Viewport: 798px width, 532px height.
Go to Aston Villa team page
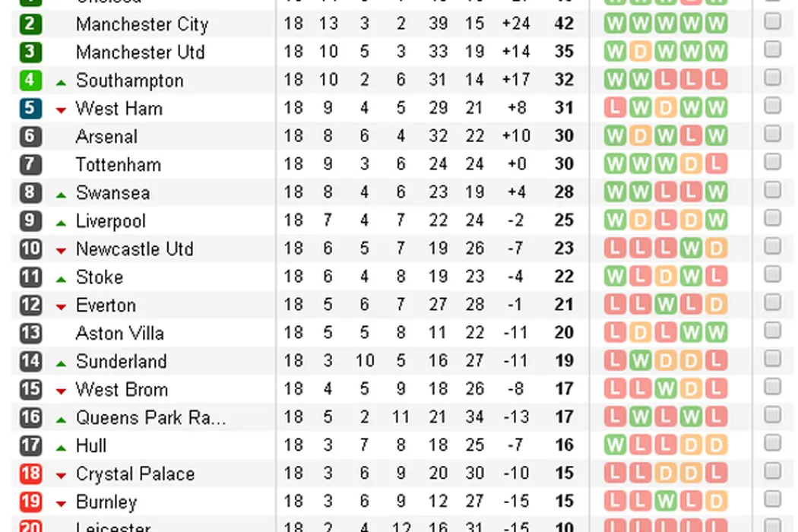point(119,334)
